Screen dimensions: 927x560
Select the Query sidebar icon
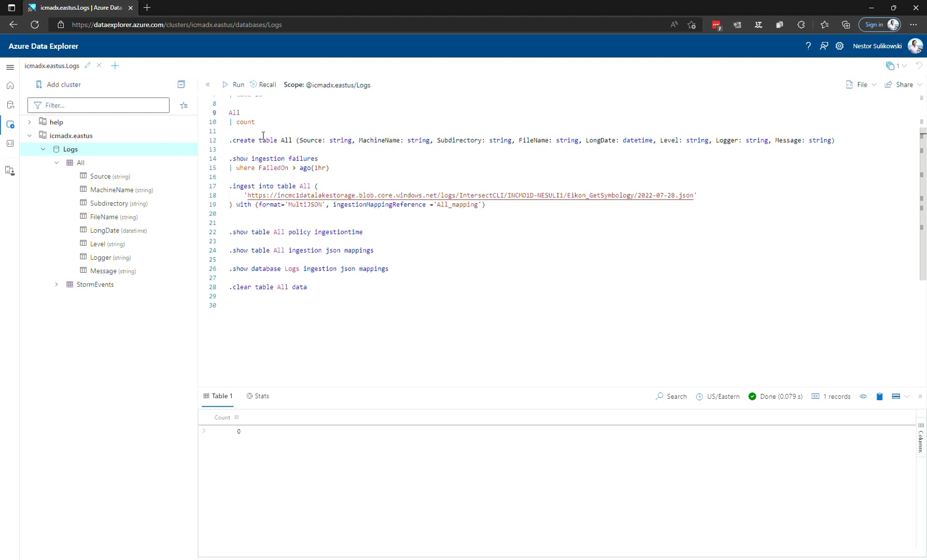point(10,124)
